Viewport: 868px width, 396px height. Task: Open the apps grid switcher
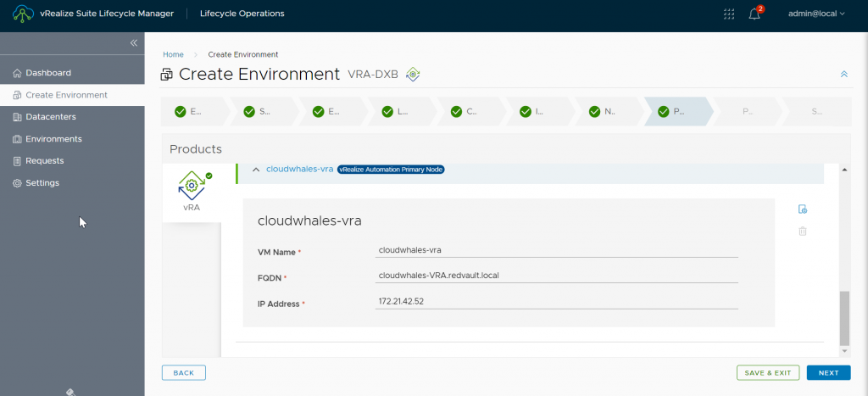[729, 14]
